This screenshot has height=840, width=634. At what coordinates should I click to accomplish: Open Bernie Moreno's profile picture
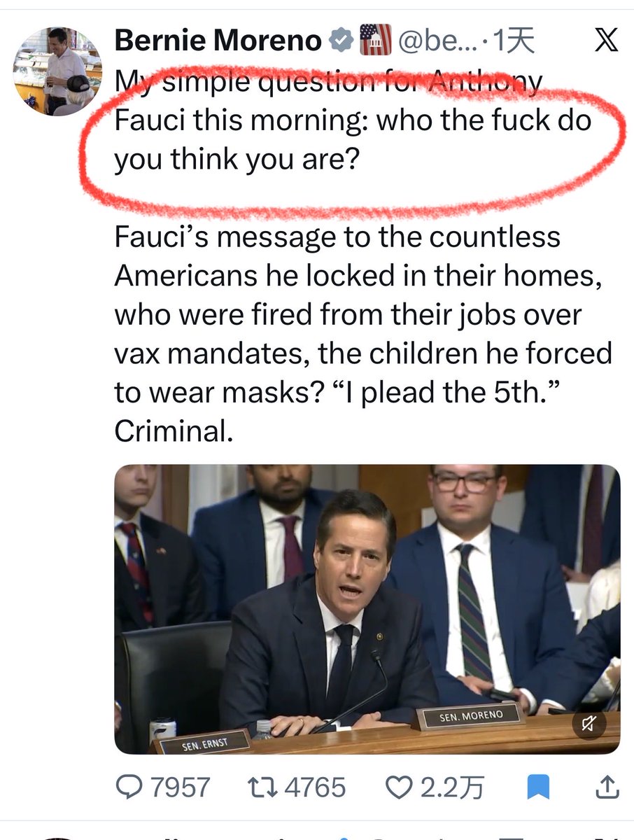[57, 71]
